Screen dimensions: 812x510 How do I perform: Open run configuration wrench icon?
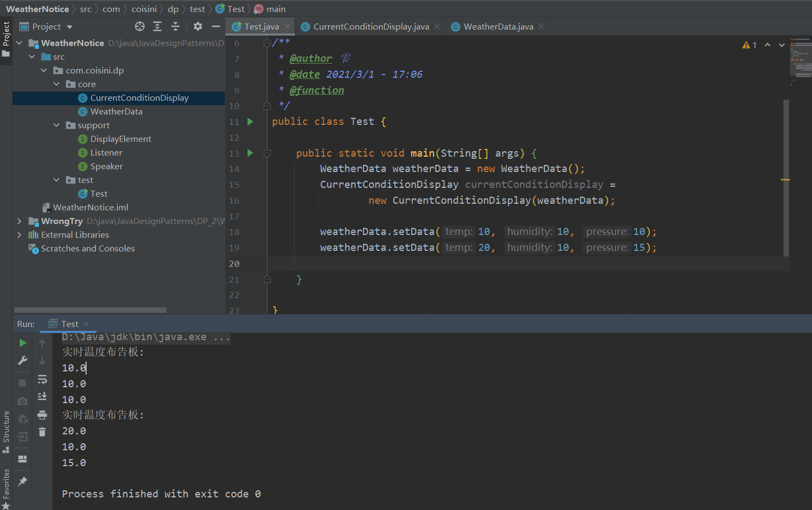(x=22, y=360)
